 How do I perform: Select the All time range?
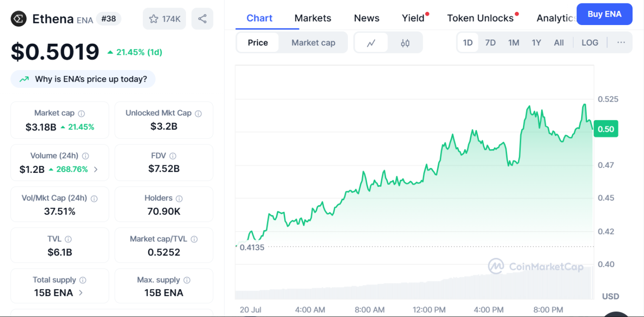(x=559, y=42)
